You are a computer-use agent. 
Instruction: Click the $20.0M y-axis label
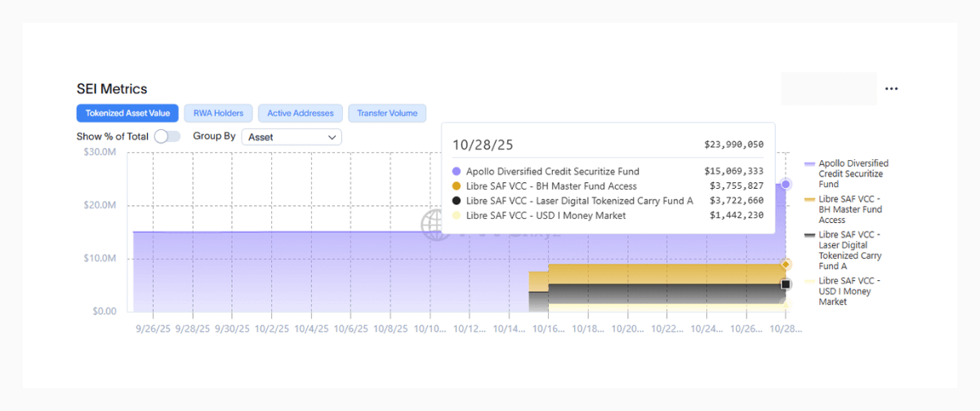100,205
